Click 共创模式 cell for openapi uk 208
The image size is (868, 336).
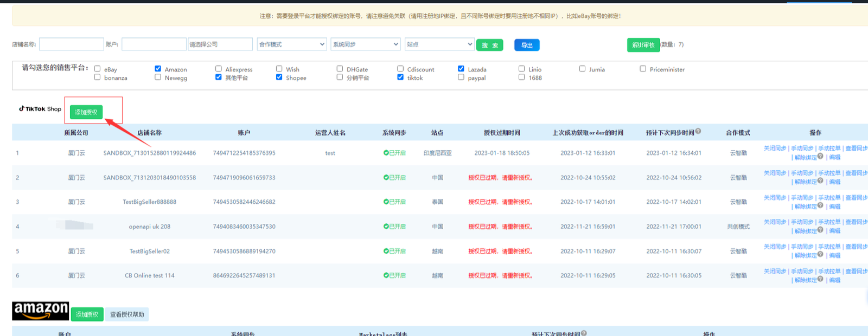pyautogui.click(x=738, y=227)
